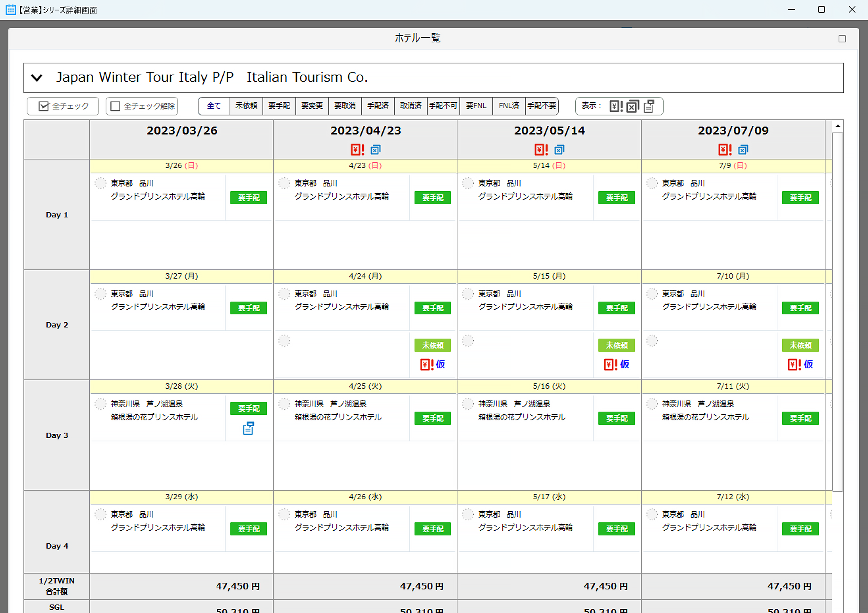
Task: Click the blue 仮 mark in 5/15 cell
Action: (625, 365)
